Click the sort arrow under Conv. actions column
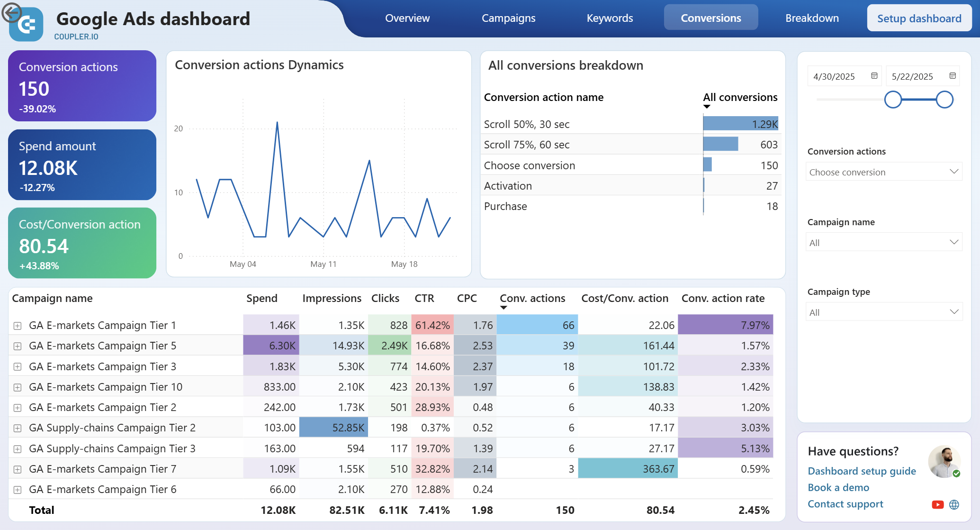The width and height of the screenshot is (980, 530). pyautogui.click(x=503, y=308)
